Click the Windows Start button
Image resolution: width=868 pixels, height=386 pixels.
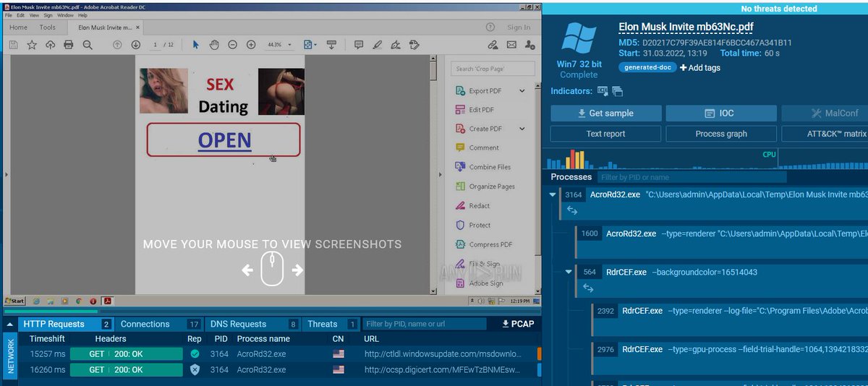pos(14,301)
